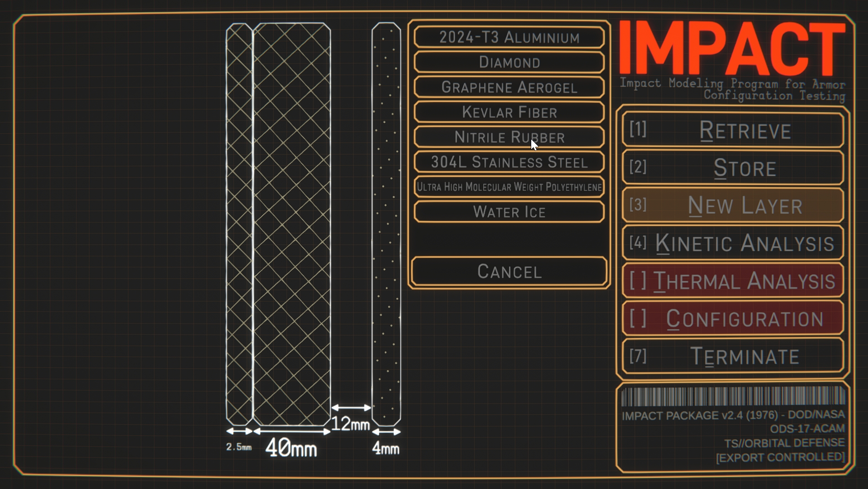Select 304L Stainless Steel option
Image resolution: width=868 pixels, height=489 pixels.
click(x=509, y=162)
